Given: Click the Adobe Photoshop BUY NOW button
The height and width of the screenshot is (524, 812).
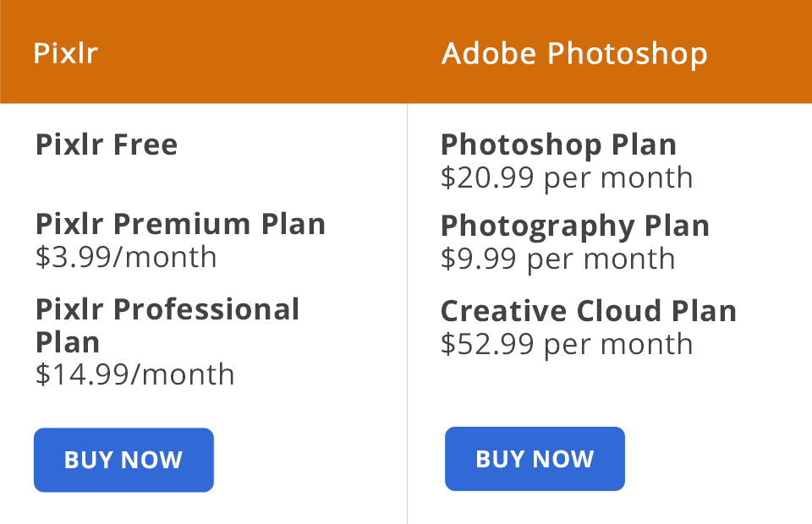Looking at the screenshot, I should [535, 459].
